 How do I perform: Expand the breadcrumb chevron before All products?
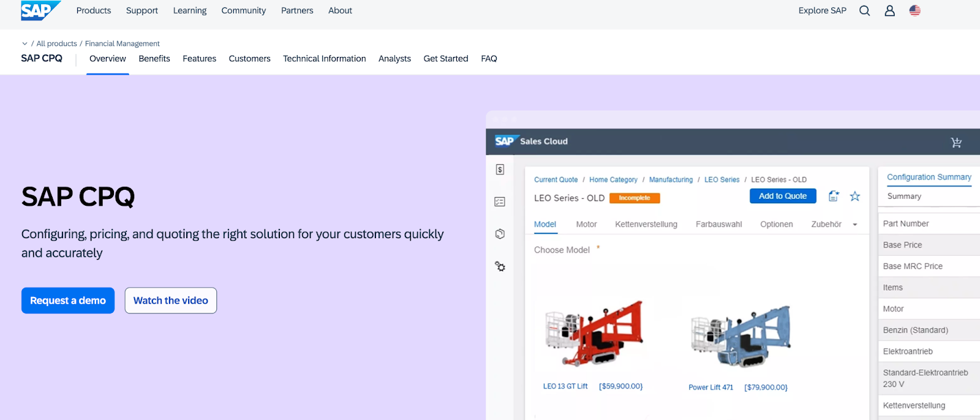tap(24, 43)
